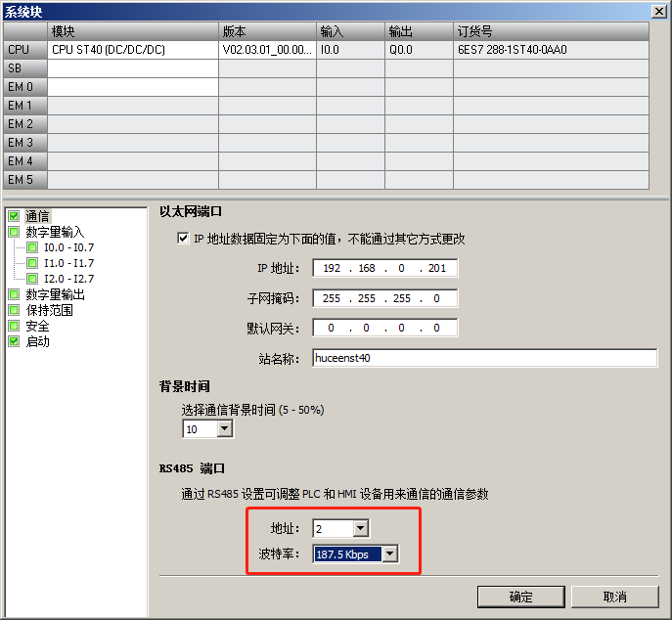Screen dimensions: 672x620
Task: Select the SB row header
Action: pos(25,68)
